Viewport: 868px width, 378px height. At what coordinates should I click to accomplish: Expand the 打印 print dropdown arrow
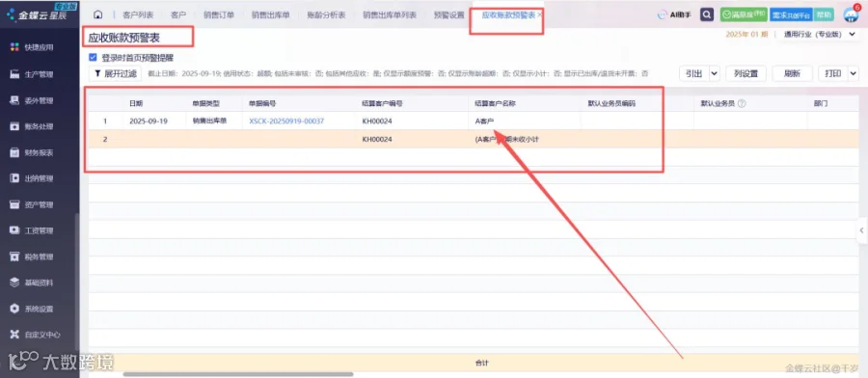point(853,73)
